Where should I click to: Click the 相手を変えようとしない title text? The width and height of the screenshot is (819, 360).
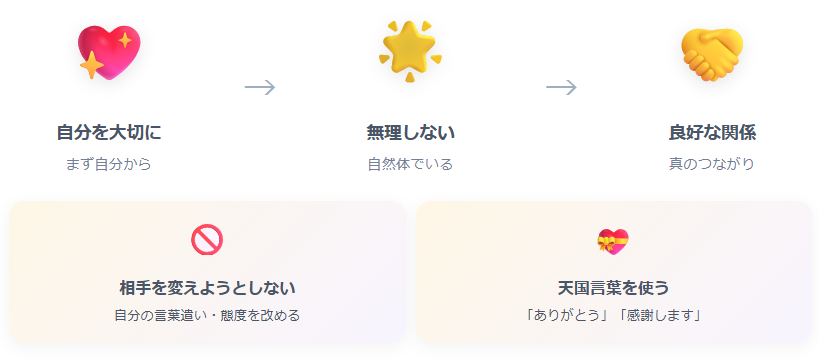point(207,288)
